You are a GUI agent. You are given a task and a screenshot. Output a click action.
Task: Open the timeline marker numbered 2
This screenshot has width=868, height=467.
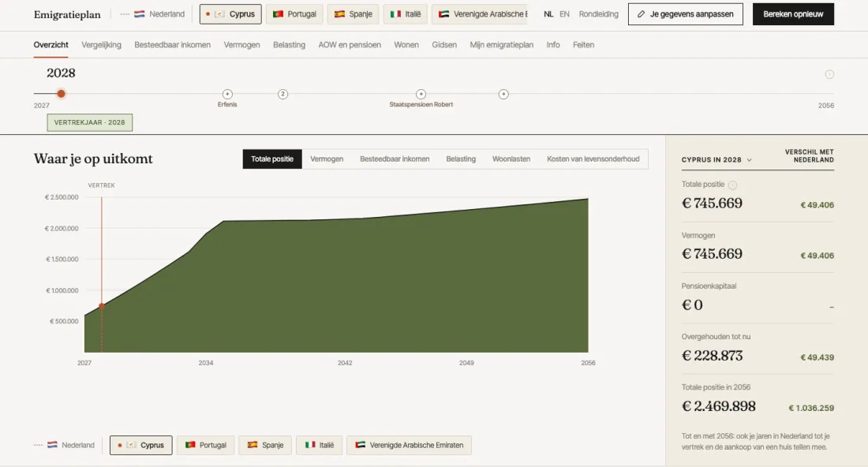282,94
